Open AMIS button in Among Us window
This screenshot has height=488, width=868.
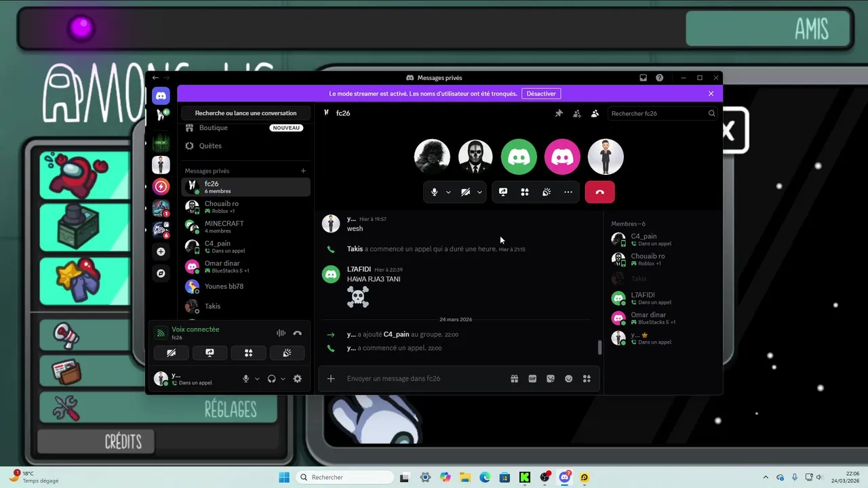pyautogui.click(x=768, y=29)
